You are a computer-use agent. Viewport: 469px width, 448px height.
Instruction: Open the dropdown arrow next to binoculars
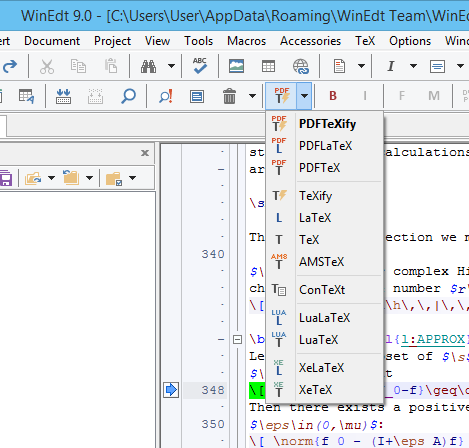(x=171, y=66)
